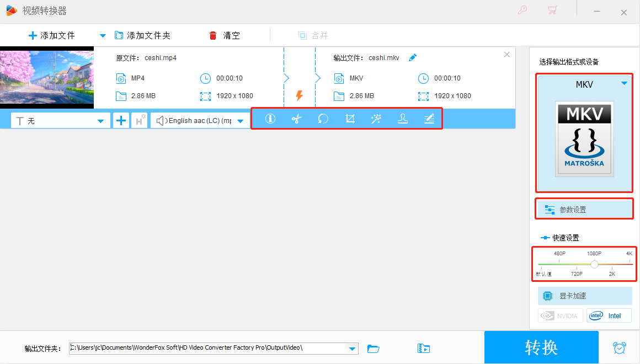The height and width of the screenshot is (364, 640).
Task: Rename output file with pencil icon
Action: point(413,57)
